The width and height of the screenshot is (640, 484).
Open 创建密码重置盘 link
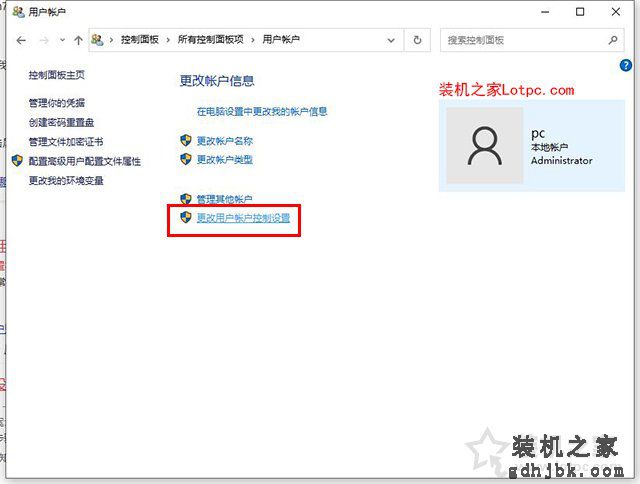pos(61,122)
